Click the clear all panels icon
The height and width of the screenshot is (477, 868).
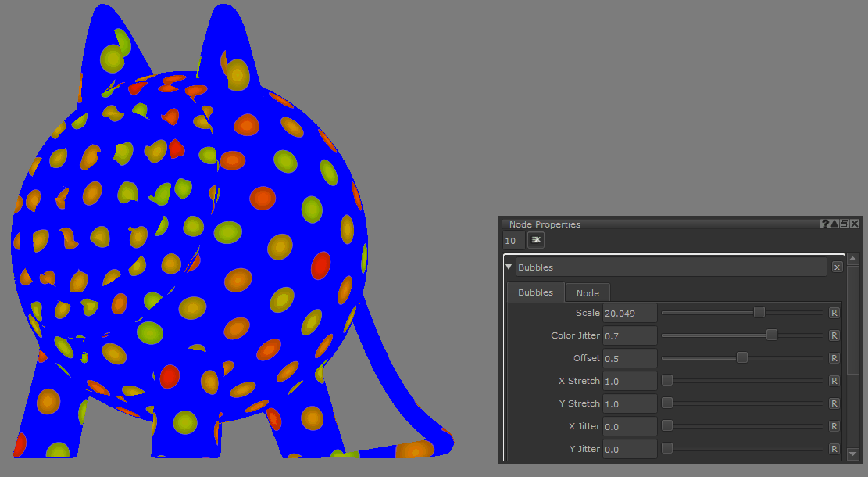(x=536, y=240)
